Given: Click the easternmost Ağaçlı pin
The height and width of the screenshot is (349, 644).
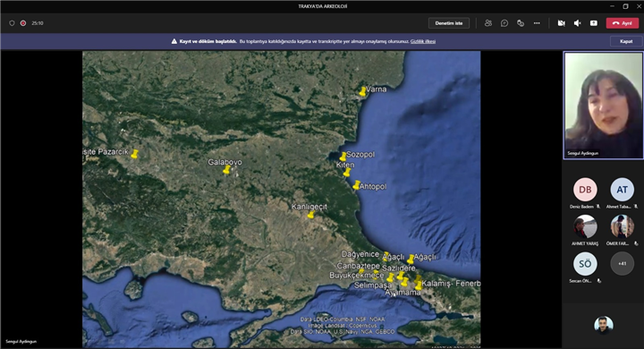Looking at the screenshot, I should (x=411, y=259).
